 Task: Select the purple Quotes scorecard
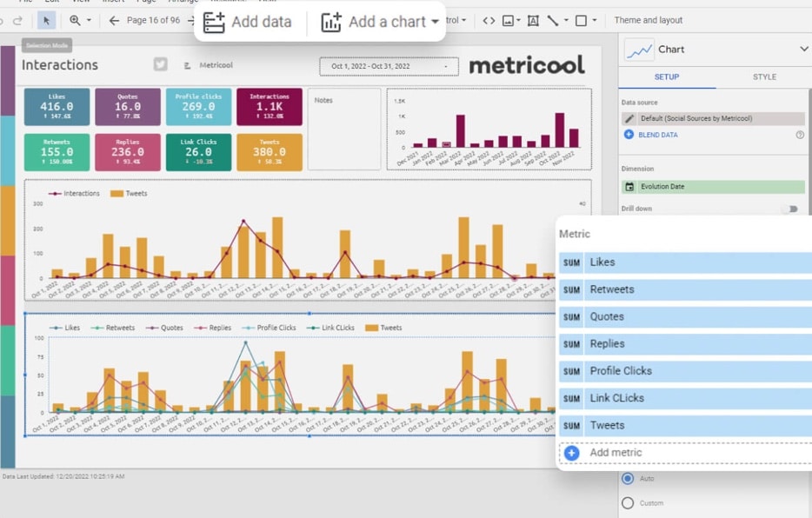click(x=128, y=107)
